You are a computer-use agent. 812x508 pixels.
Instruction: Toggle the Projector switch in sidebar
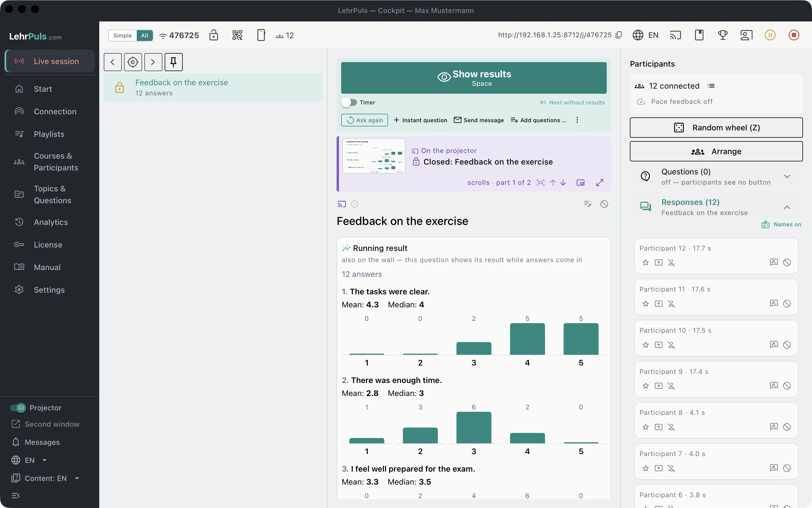[18, 408]
